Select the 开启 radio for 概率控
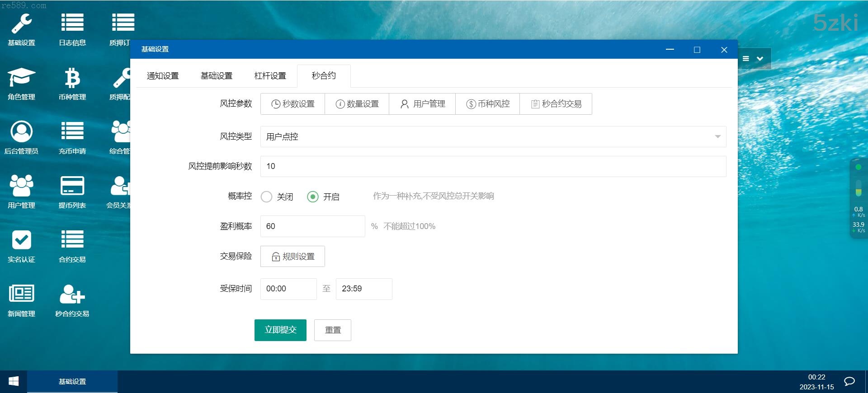Viewport: 868px width, 393px height. 313,196
